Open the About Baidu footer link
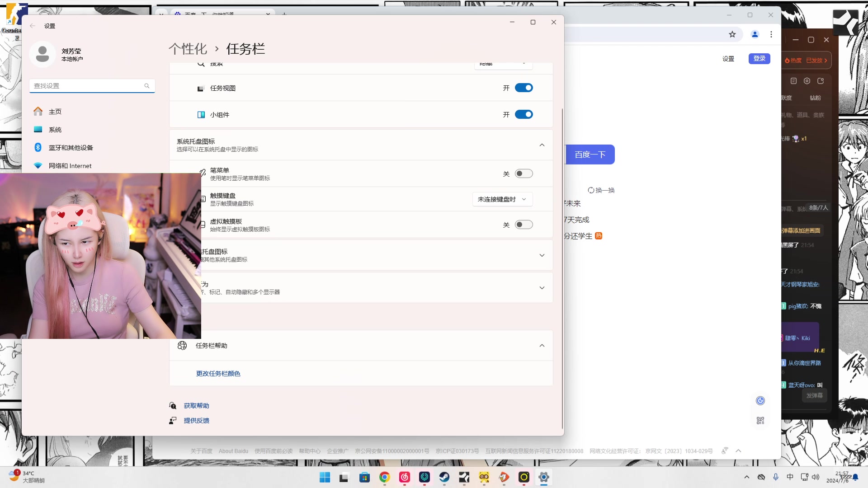This screenshot has width=868, height=488. point(233,451)
